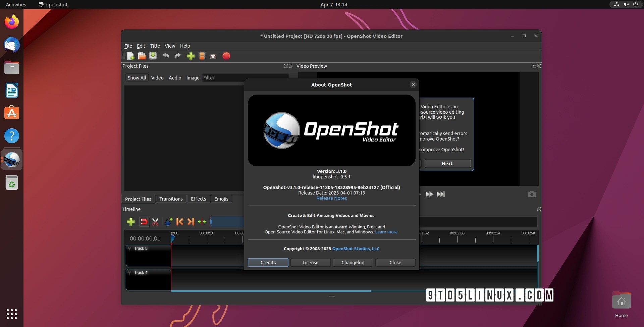Jump to next marker in timeline

pyautogui.click(x=191, y=222)
